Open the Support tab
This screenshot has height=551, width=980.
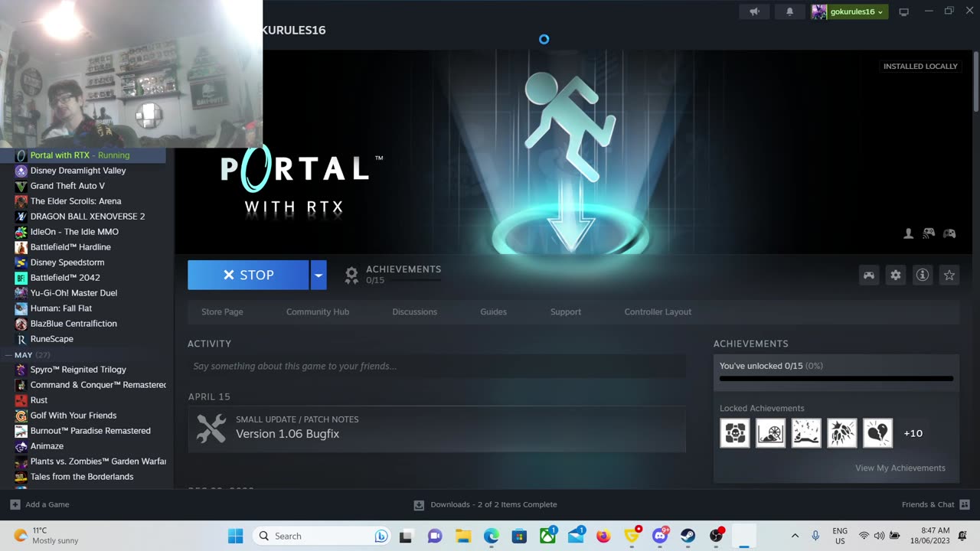(x=566, y=311)
